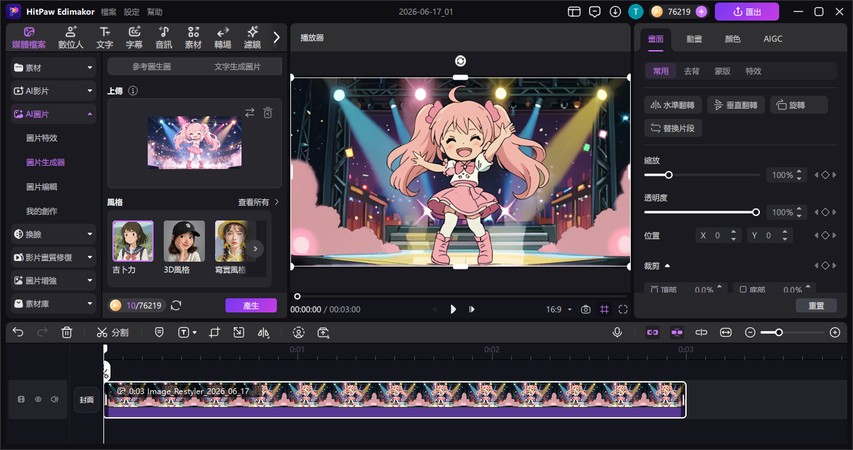Undo the last action in timeline toolbar
Screen dimensions: 853x450
18,332
